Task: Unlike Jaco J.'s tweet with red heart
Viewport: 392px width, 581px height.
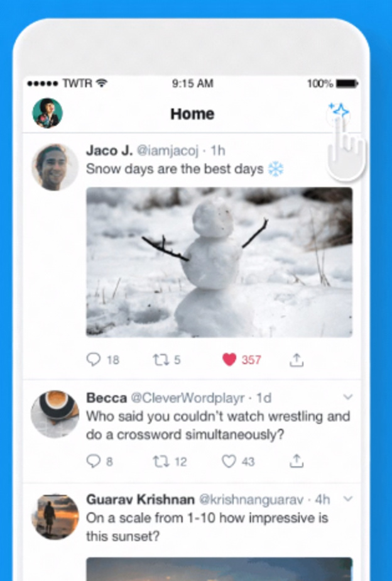Action: tap(229, 360)
